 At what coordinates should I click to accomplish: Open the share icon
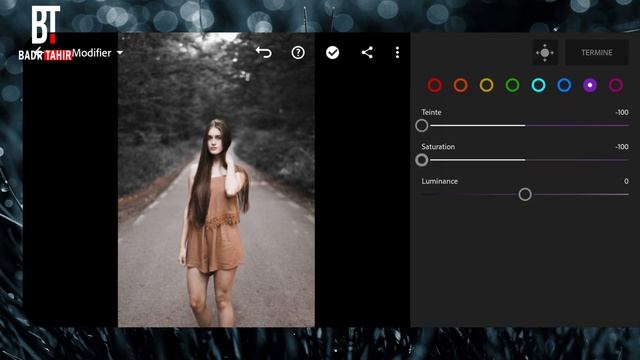(367, 53)
